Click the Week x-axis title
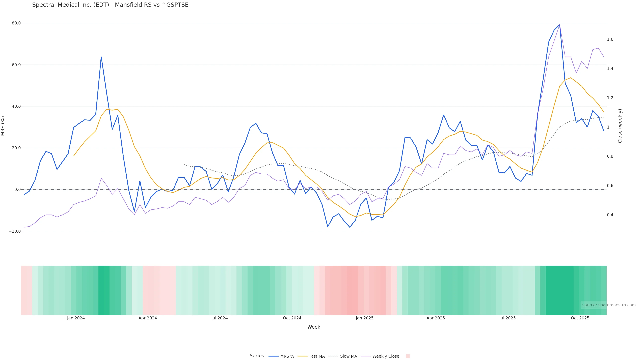The width and height of the screenshot is (644, 362). coord(314,327)
